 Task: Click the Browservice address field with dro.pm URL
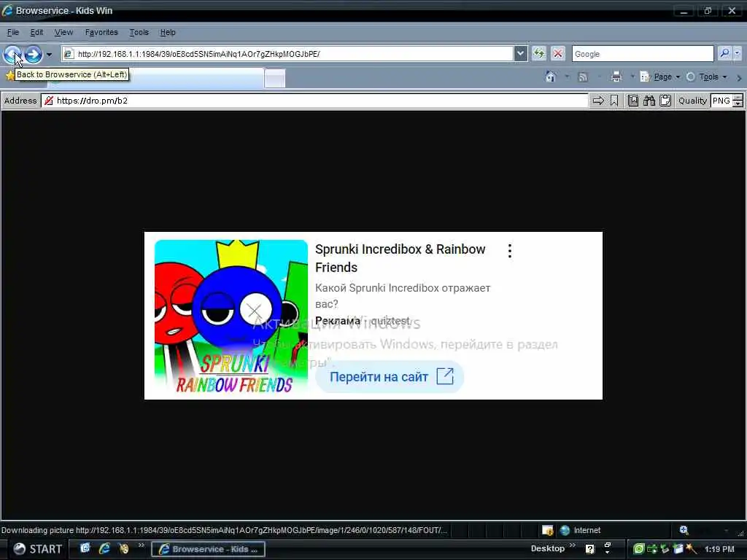tap(315, 101)
